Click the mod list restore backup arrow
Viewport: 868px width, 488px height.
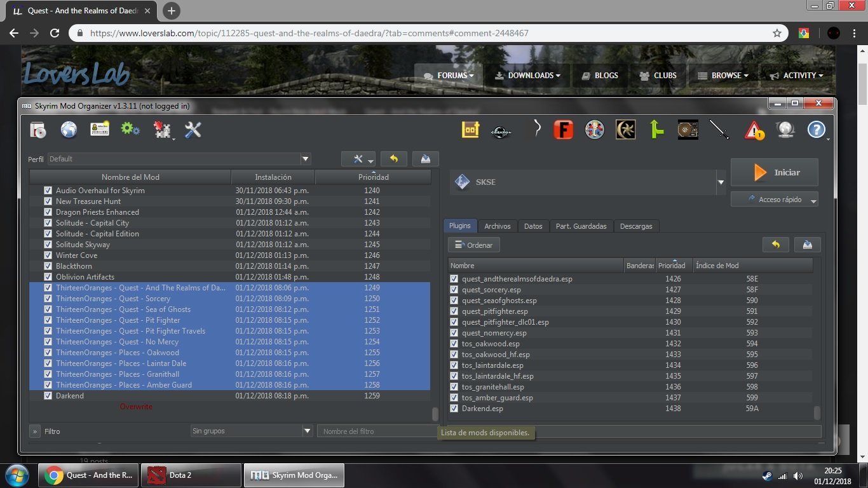(394, 159)
